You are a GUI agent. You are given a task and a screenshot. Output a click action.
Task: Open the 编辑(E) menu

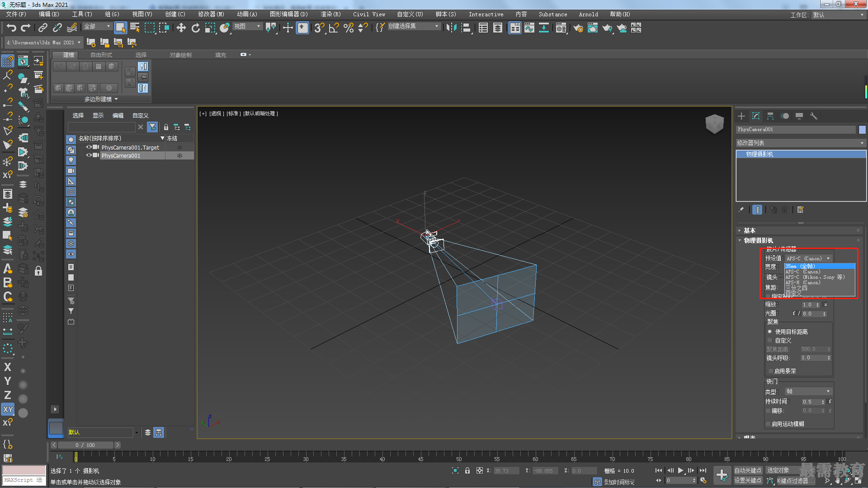(x=49, y=14)
